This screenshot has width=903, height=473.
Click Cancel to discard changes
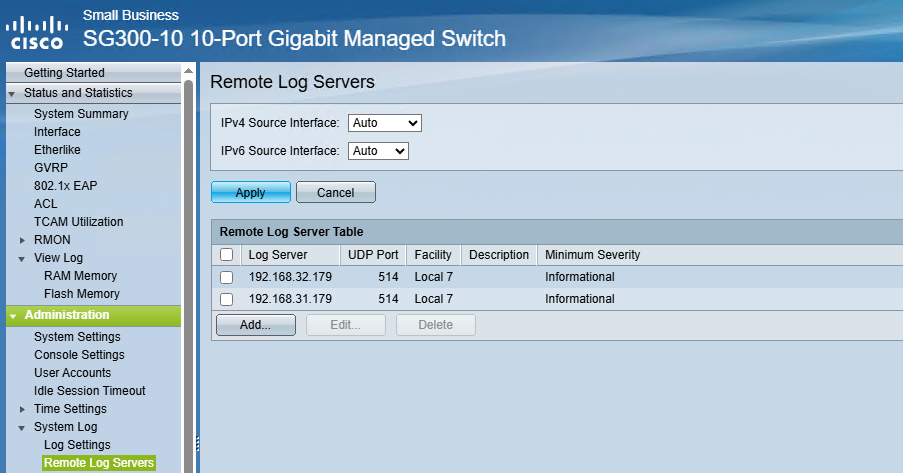coord(335,192)
